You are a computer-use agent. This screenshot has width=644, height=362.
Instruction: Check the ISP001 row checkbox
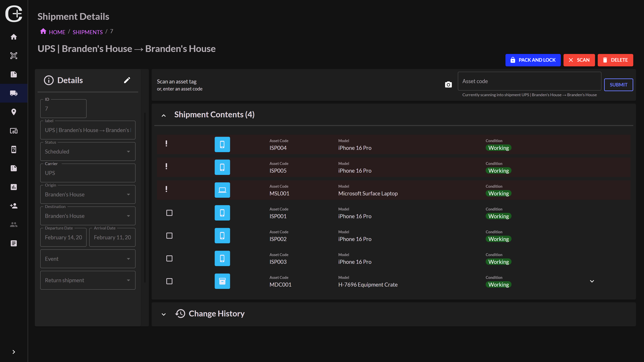point(169,213)
